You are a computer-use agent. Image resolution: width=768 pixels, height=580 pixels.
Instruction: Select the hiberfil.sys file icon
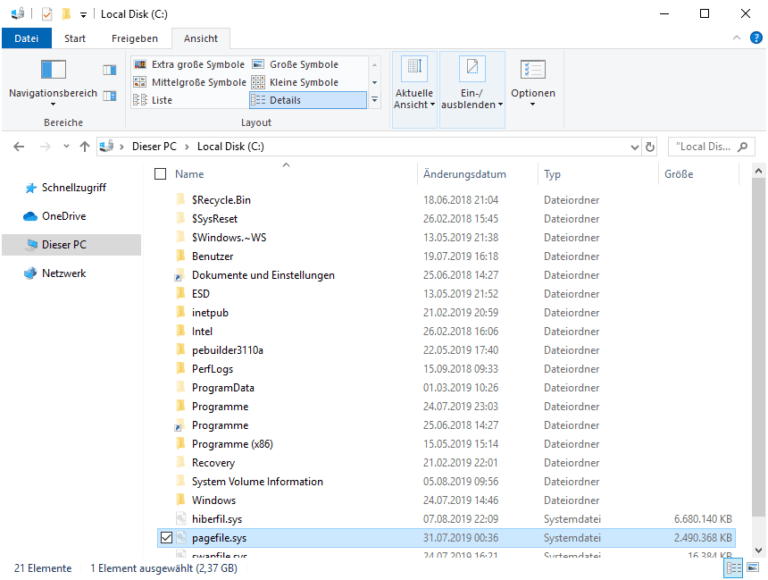pyautogui.click(x=181, y=518)
